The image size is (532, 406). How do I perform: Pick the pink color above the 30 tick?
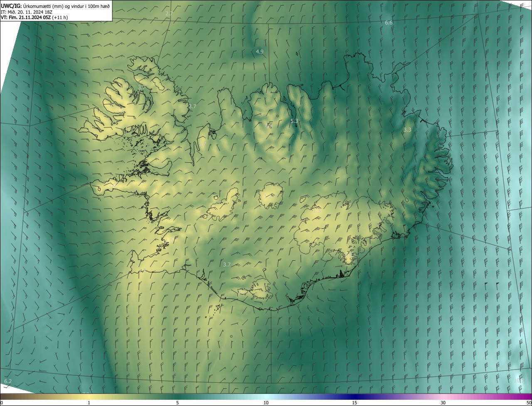443,396
